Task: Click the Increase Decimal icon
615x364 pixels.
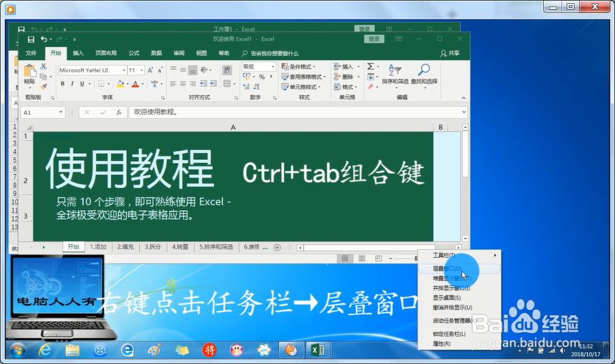Action: point(246,87)
